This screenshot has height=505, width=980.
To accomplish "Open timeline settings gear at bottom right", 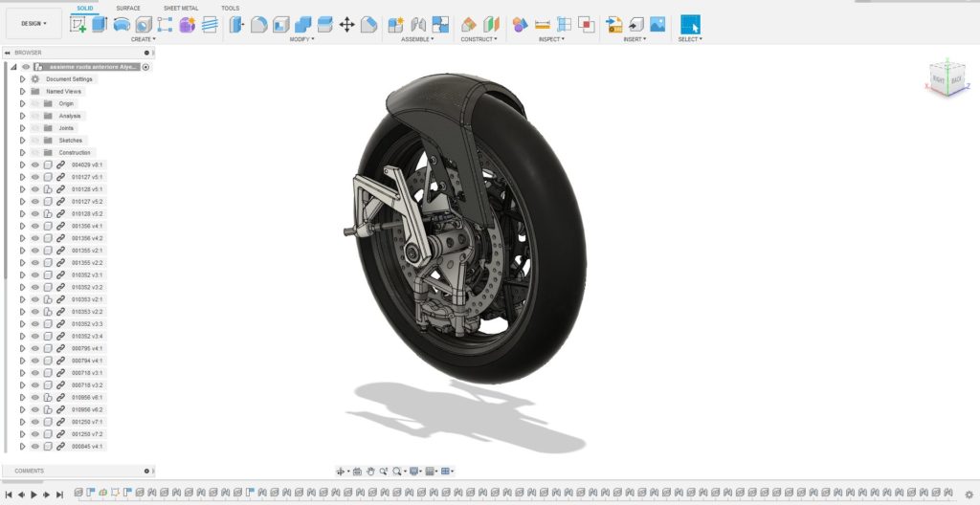I will coord(969,494).
